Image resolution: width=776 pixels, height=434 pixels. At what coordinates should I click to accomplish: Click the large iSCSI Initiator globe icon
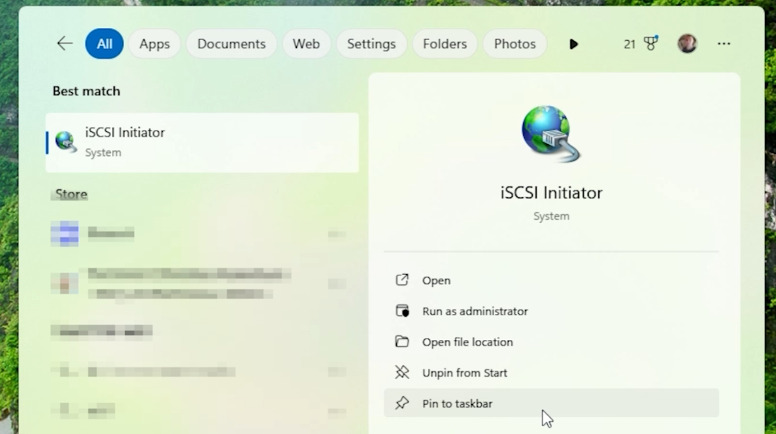[551, 134]
